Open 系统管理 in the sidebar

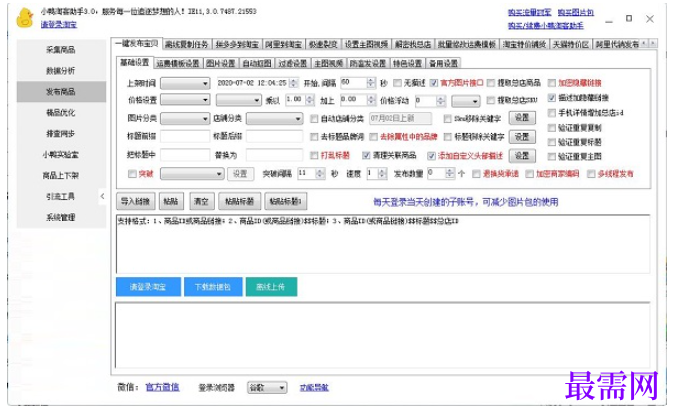point(61,217)
